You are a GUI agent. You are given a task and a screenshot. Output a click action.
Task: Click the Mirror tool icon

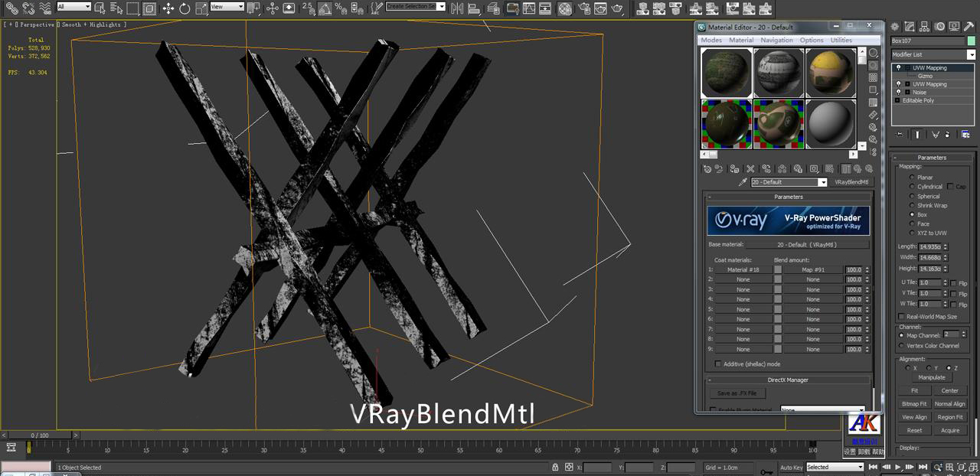[456, 8]
